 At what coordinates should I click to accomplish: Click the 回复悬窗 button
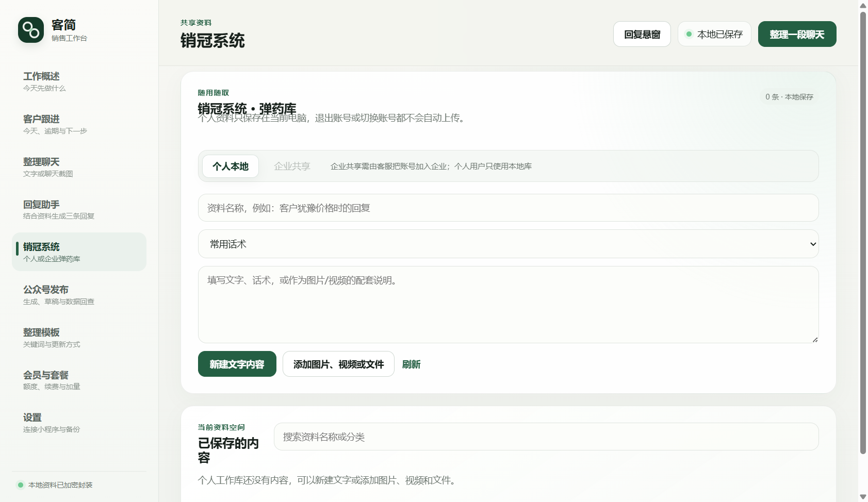pos(642,34)
